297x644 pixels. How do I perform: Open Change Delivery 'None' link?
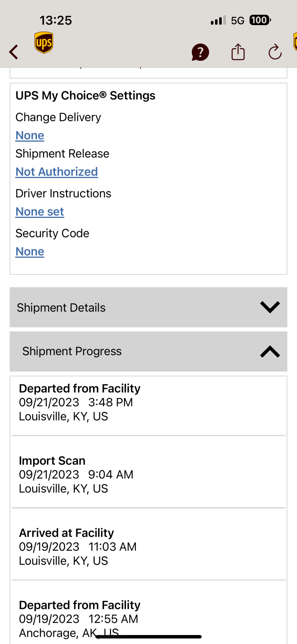point(30,136)
